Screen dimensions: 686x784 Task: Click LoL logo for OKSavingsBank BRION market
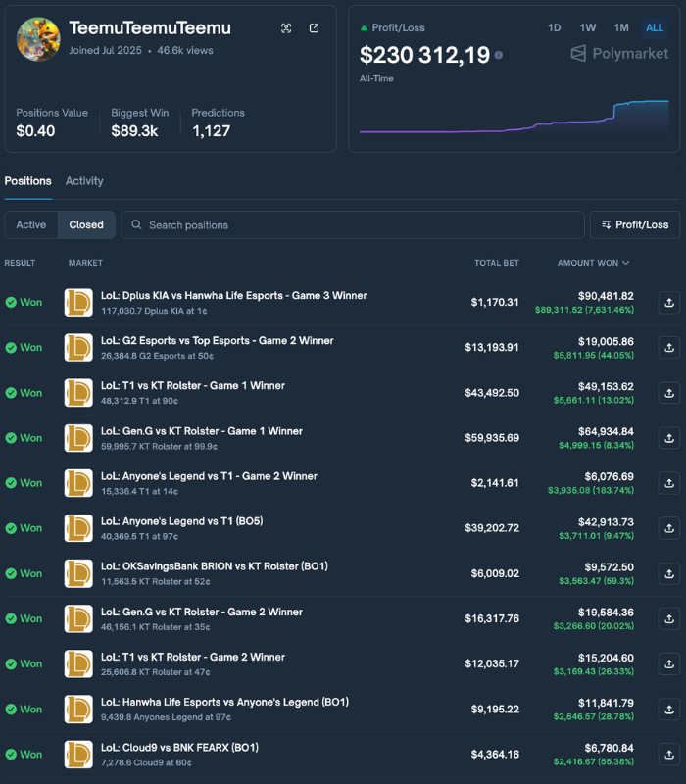click(x=78, y=573)
